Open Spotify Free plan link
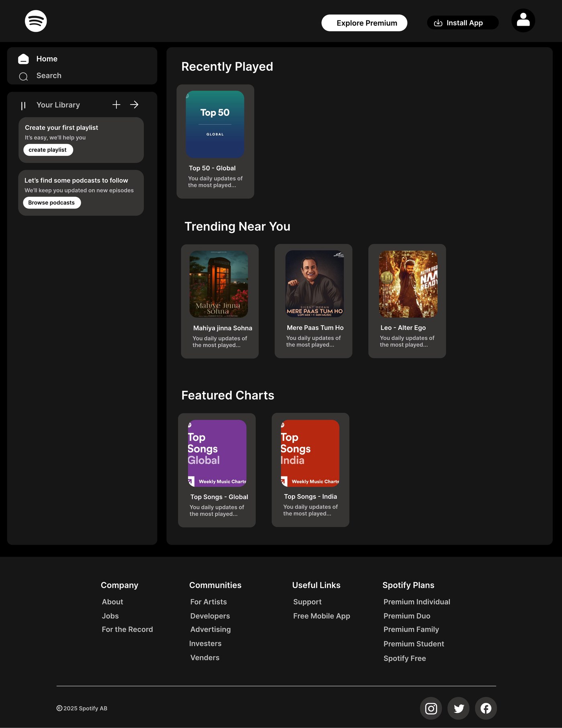 pyautogui.click(x=405, y=658)
